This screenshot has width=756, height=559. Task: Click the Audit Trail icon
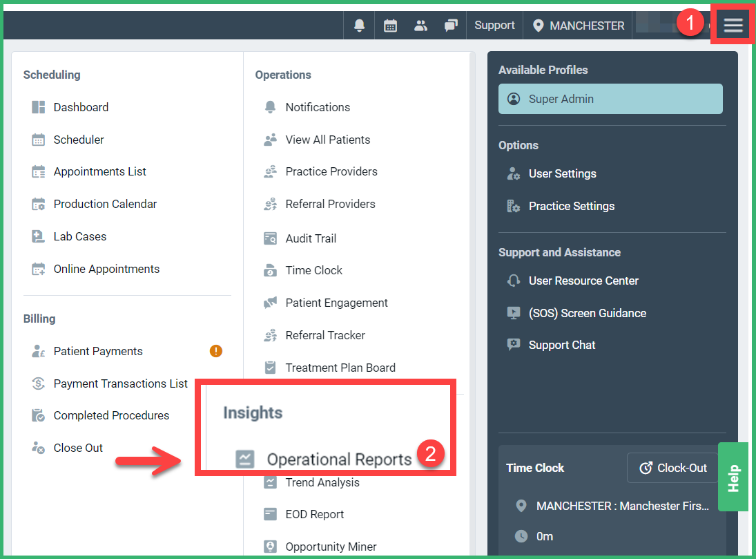(x=271, y=238)
